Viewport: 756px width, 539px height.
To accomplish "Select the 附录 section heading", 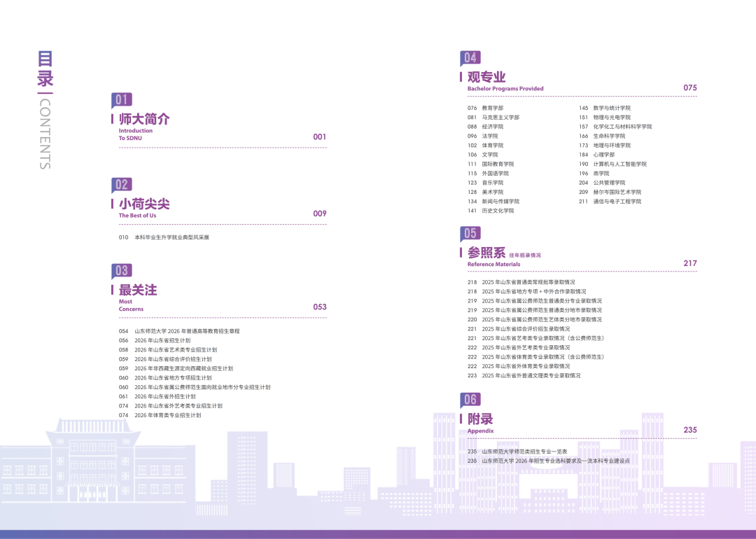I will click(x=480, y=419).
